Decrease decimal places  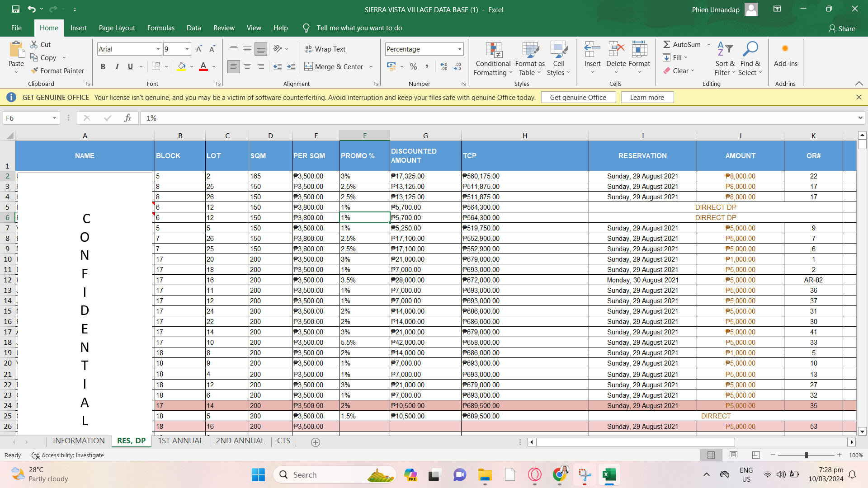pyautogui.click(x=458, y=66)
